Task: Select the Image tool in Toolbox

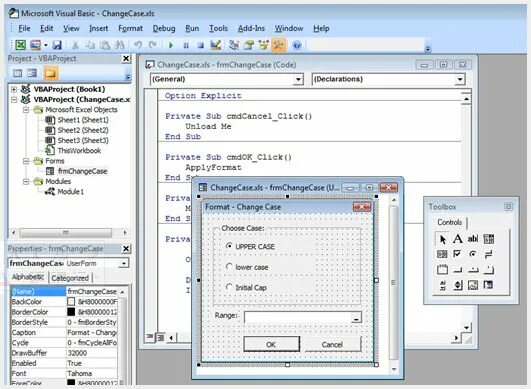Action: 473,285
